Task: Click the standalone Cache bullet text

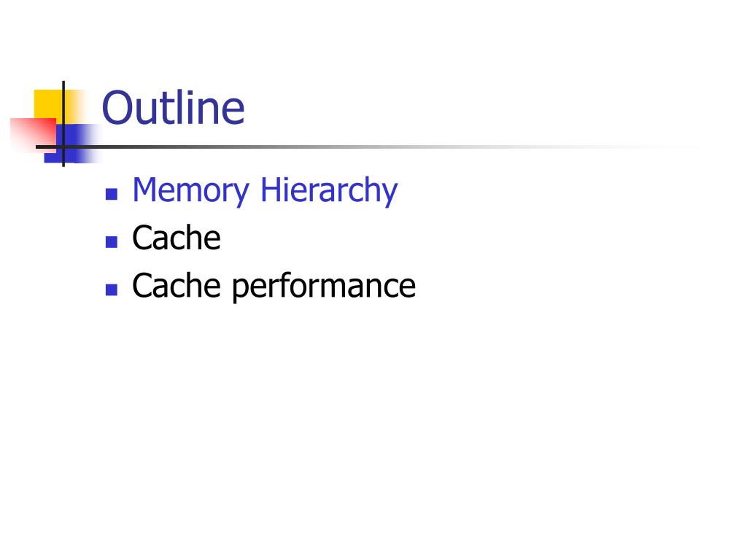Action: pyautogui.click(x=177, y=237)
